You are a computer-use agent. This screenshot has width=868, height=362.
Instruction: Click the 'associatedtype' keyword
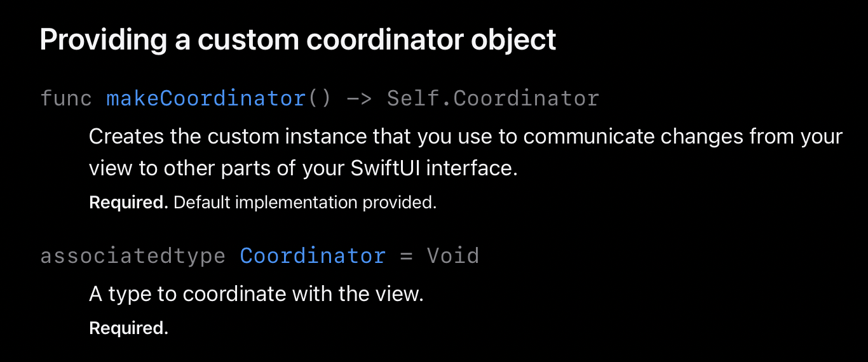pyautogui.click(x=133, y=256)
